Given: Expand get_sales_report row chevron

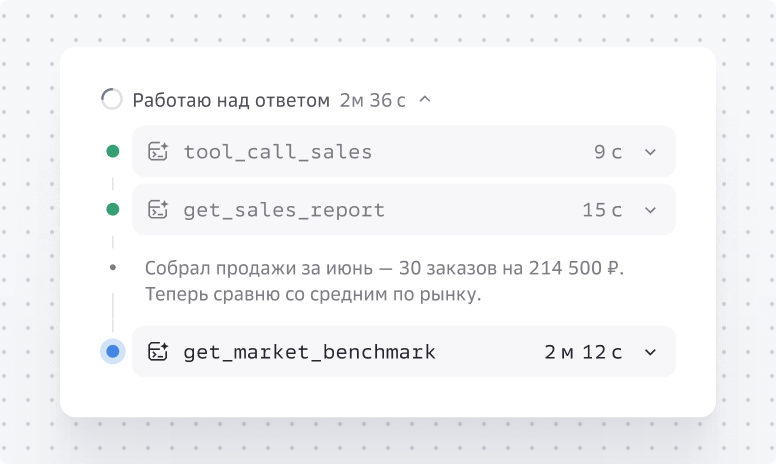Looking at the screenshot, I should coord(650,210).
